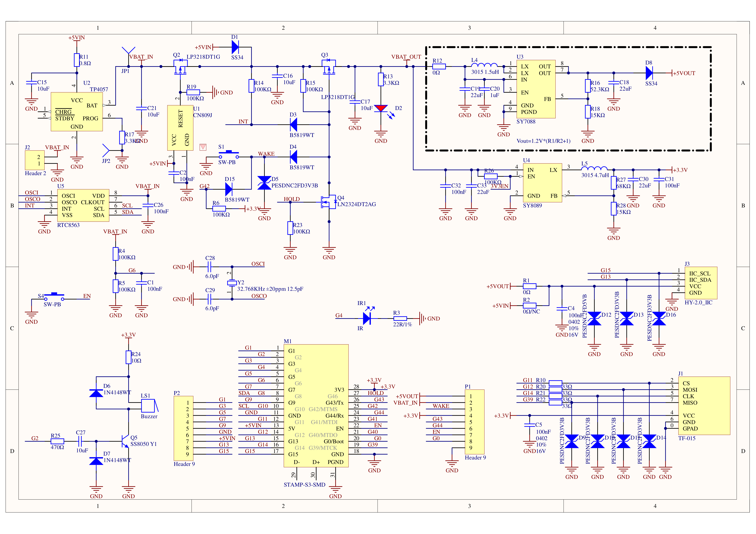Select the Q5 SS8050 transistor symbol
756x534 pixels.
[125, 441]
